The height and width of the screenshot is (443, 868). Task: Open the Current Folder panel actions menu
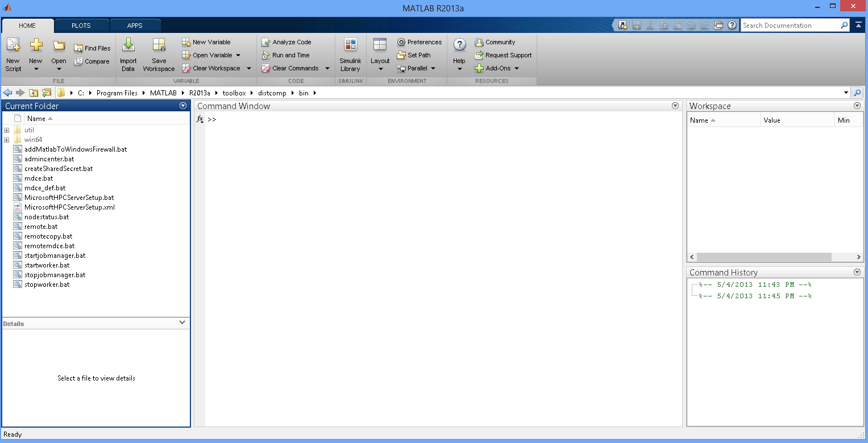click(x=183, y=106)
